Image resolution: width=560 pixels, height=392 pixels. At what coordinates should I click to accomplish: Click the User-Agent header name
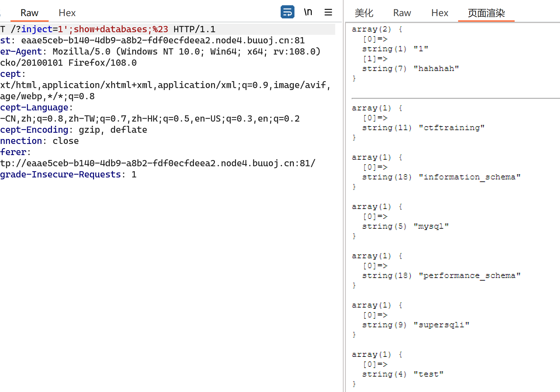21,52
